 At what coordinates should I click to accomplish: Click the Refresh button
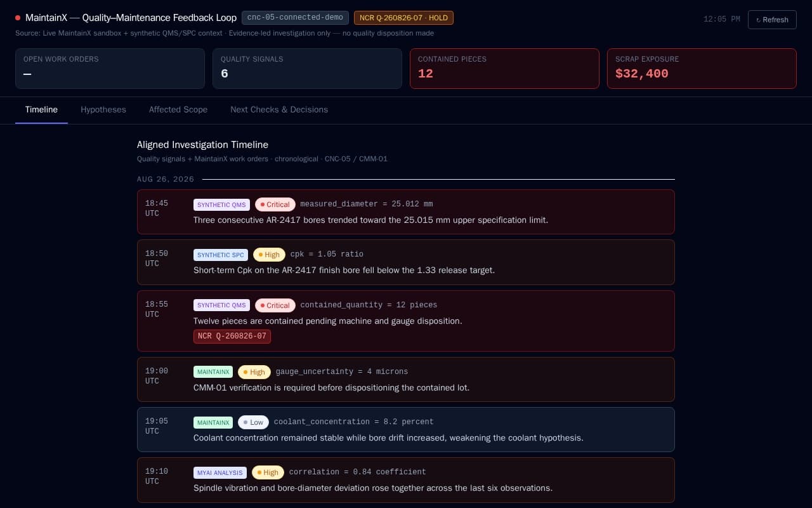(772, 20)
